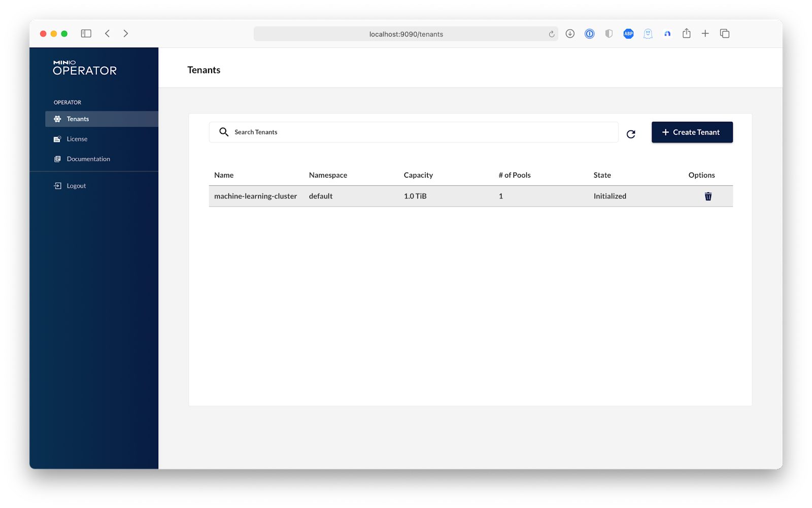Screen dimensions: 812x508
Task: Select Tenants in the sidebar
Action: pyautogui.click(x=78, y=119)
